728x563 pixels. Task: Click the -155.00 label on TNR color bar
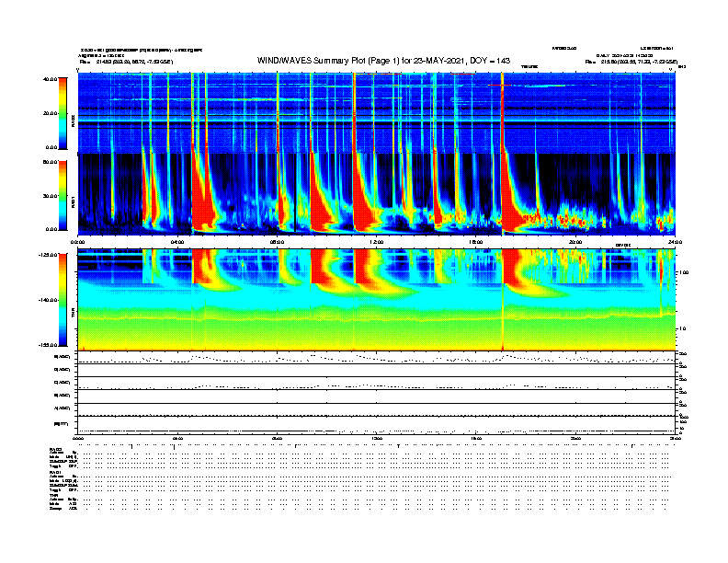point(48,345)
